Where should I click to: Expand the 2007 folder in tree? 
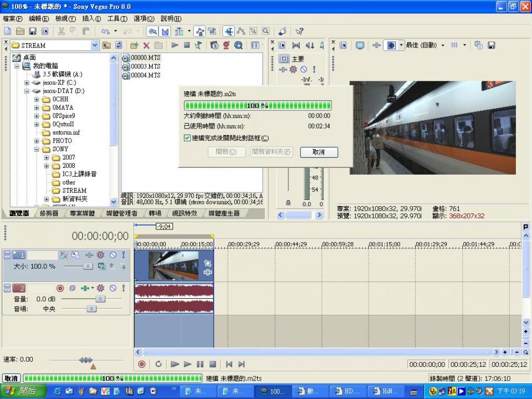tap(47, 157)
